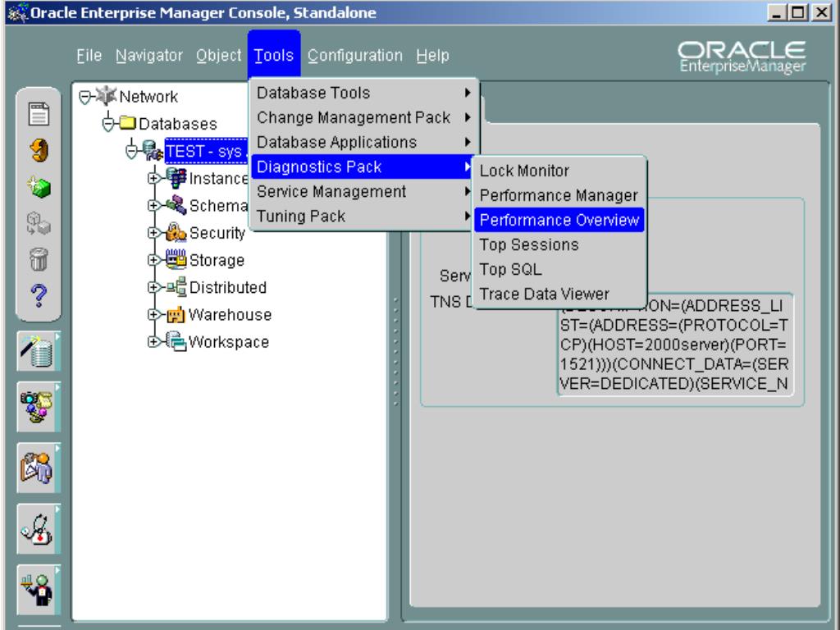Click the TEST database server icon
This screenshot has width=840, height=630.
click(153, 151)
